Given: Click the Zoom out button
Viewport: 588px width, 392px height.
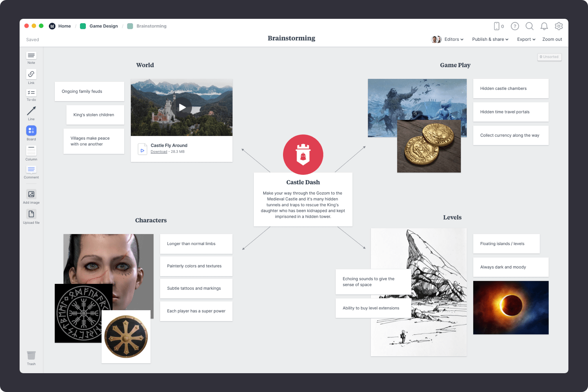Looking at the screenshot, I should point(552,39).
